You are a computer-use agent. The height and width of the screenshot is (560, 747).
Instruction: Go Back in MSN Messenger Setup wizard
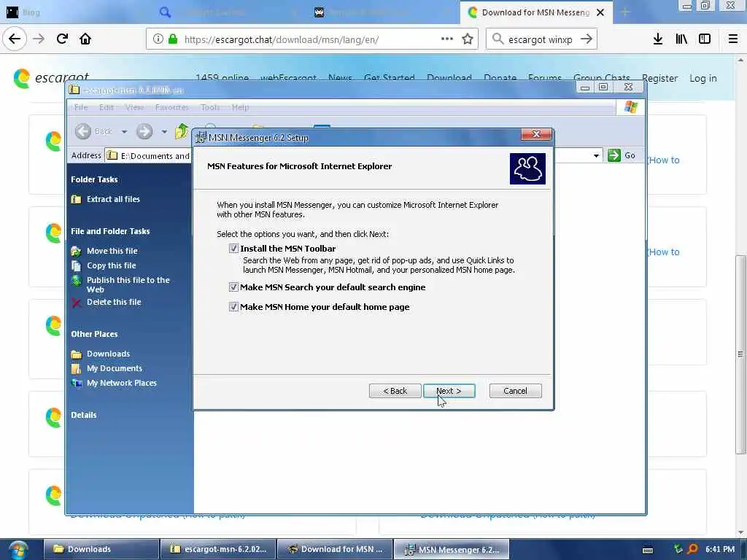(x=395, y=391)
